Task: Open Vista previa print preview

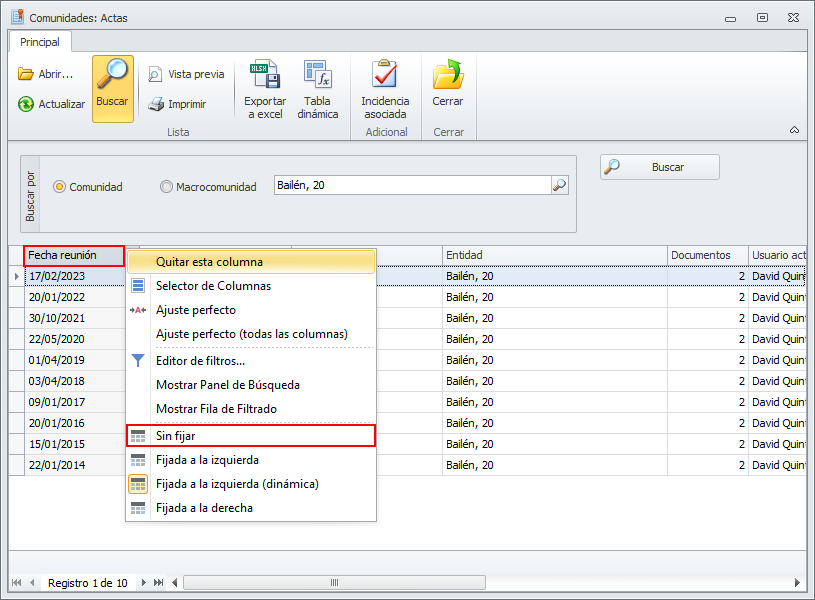Action: click(155, 74)
